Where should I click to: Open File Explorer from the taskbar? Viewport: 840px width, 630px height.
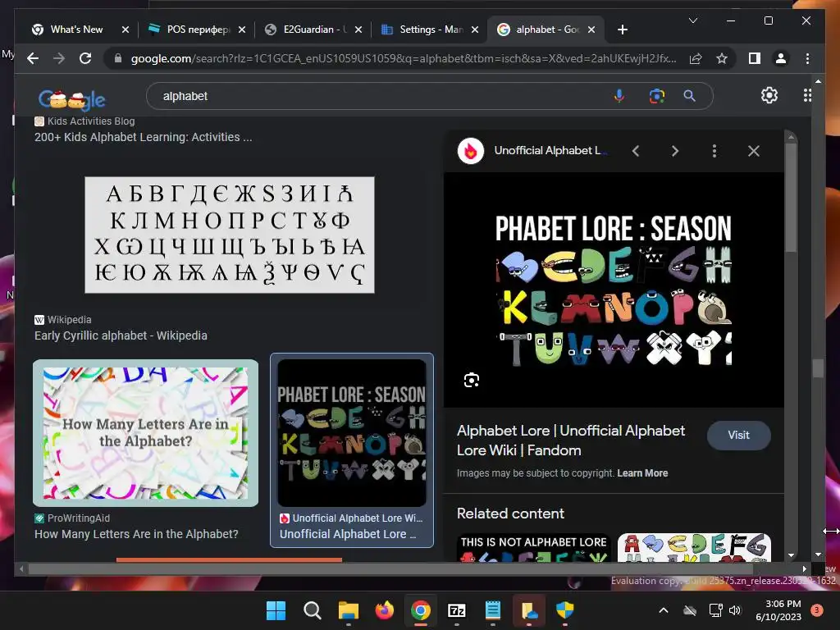(x=348, y=610)
